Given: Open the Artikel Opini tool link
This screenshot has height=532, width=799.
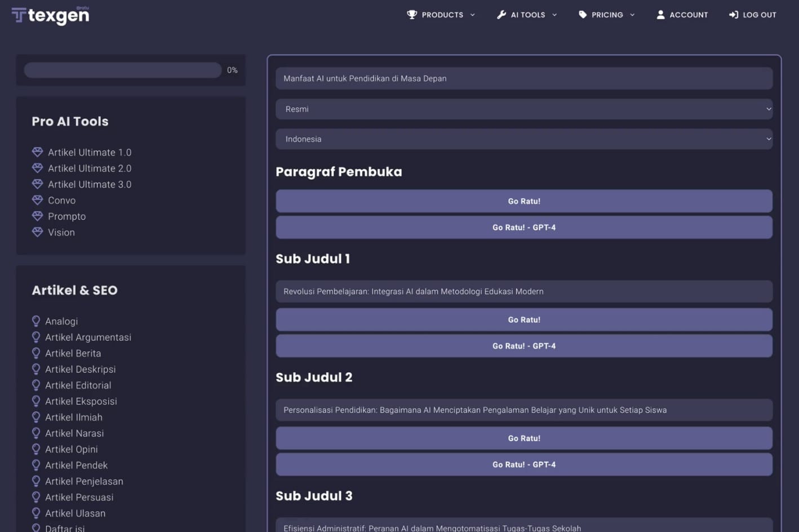Looking at the screenshot, I should (x=72, y=449).
